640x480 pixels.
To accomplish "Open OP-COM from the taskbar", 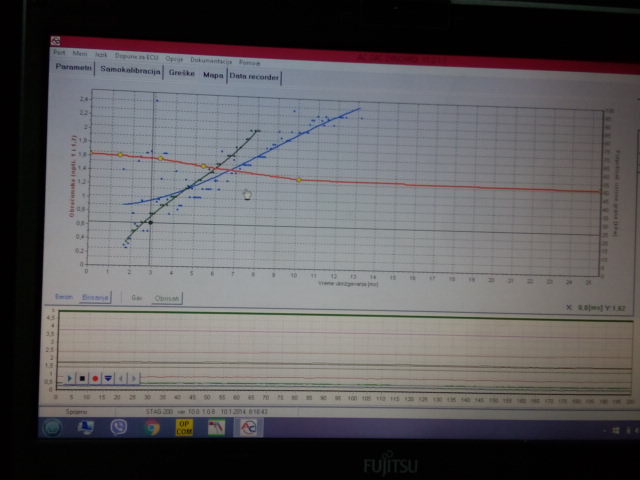I will (x=184, y=427).
